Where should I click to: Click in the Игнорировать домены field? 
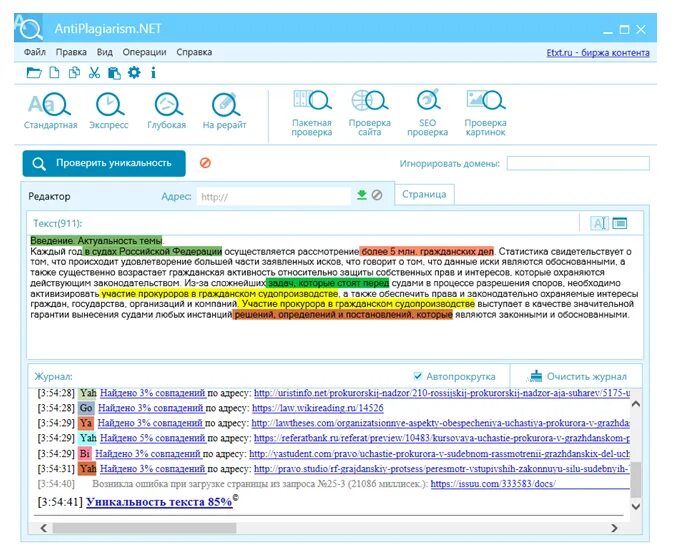point(578,163)
